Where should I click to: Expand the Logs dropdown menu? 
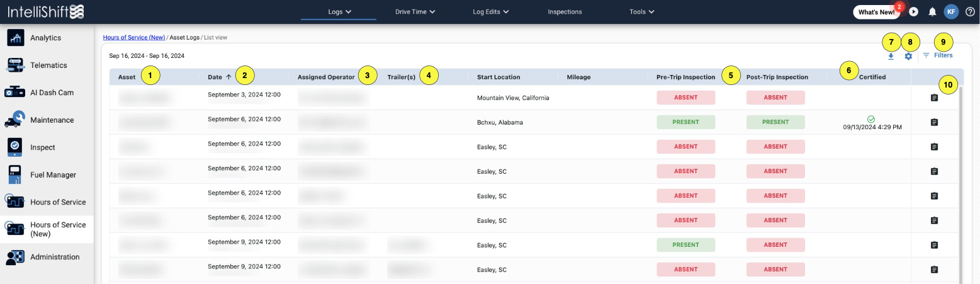point(339,11)
